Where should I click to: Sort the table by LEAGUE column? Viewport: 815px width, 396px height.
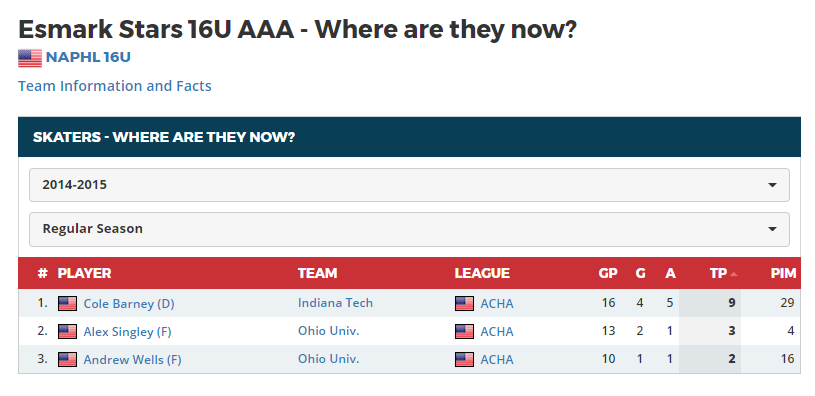click(x=482, y=273)
